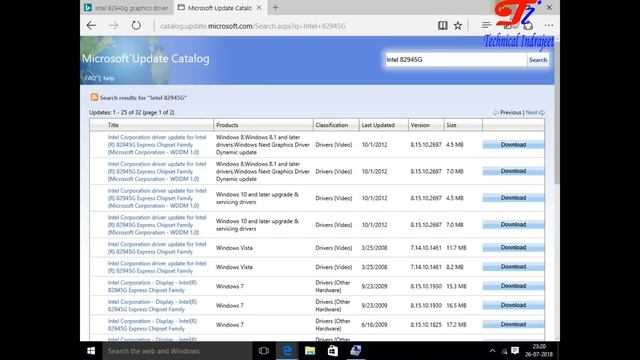Sort results by Classification column
640x360 pixels.
(x=331, y=125)
